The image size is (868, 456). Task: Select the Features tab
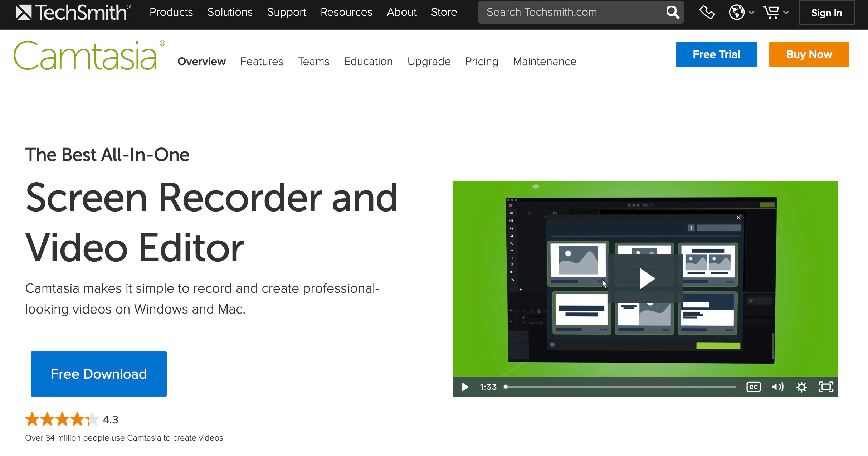(262, 62)
